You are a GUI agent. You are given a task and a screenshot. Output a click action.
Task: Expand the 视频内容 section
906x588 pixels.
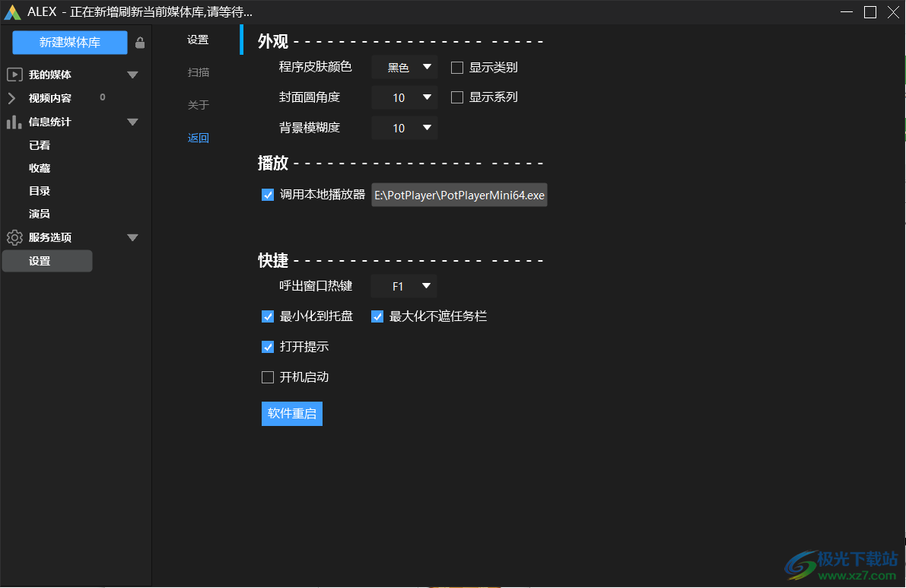(14, 97)
